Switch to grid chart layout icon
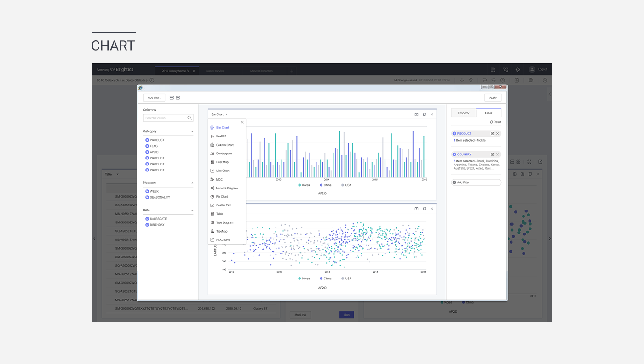Viewport: 644px width, 364px height. [178, 98]
